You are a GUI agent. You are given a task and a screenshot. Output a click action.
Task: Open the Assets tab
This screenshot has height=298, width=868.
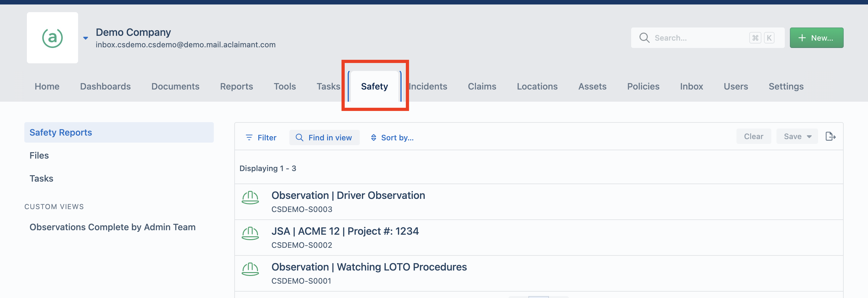tap(592, 87)
